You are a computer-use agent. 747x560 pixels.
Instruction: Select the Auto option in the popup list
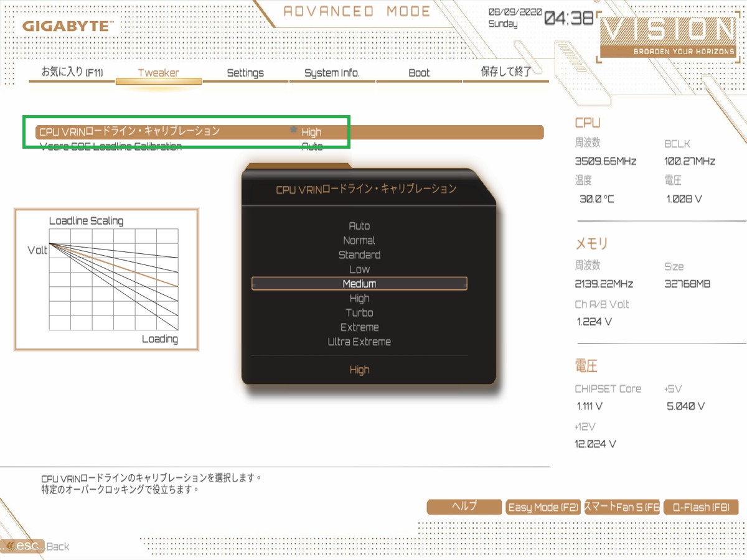[359, 226]
